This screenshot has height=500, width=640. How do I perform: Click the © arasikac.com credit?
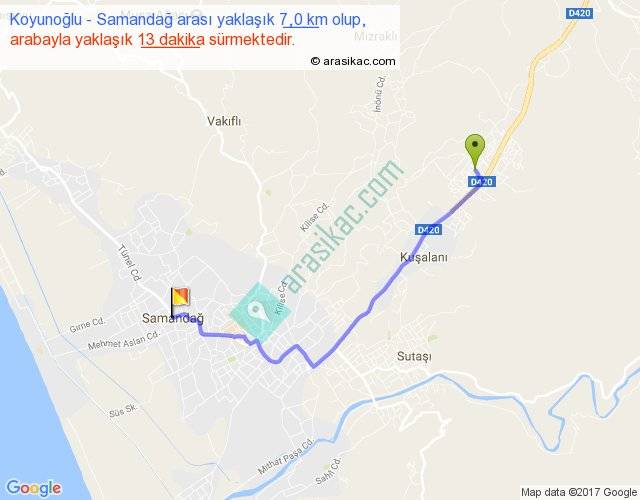pyautogui.click(x=353, y=61)
